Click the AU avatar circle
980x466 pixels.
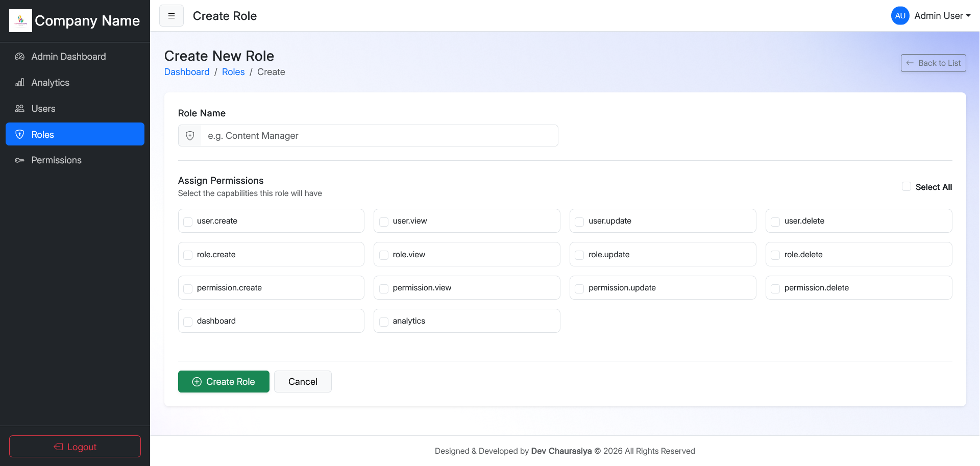coord(900,16)
